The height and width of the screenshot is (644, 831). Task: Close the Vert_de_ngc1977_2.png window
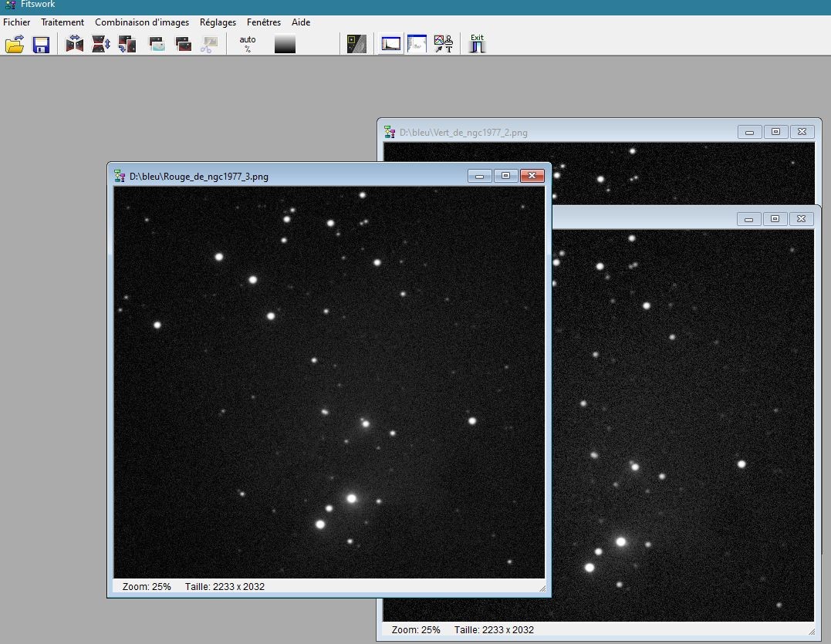(x=802, y=132)
